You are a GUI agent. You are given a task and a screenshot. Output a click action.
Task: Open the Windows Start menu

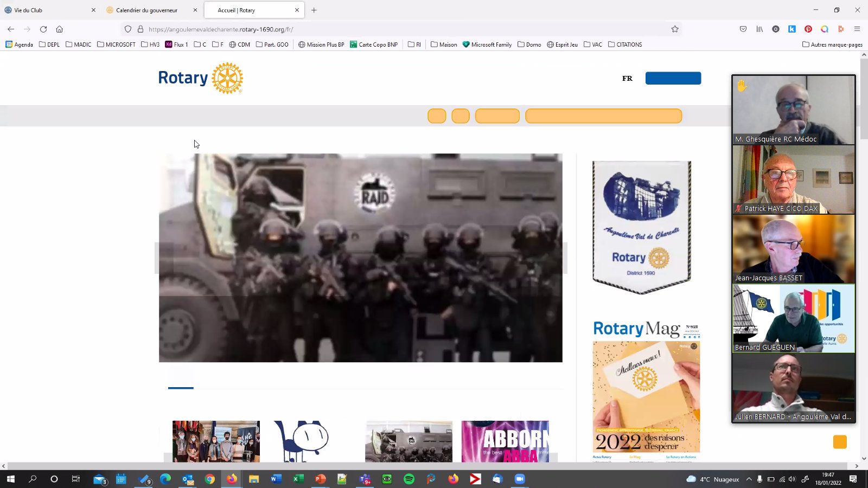tap(10, 479)
